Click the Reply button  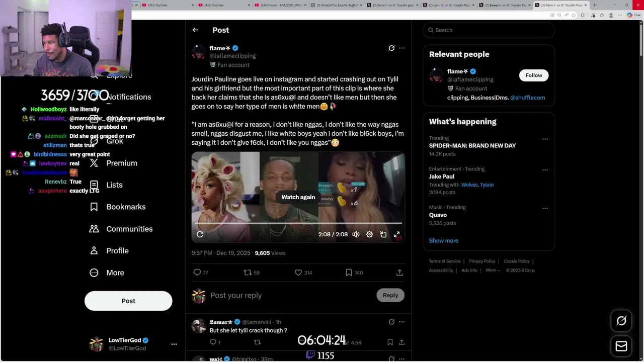tap(390, 295)
